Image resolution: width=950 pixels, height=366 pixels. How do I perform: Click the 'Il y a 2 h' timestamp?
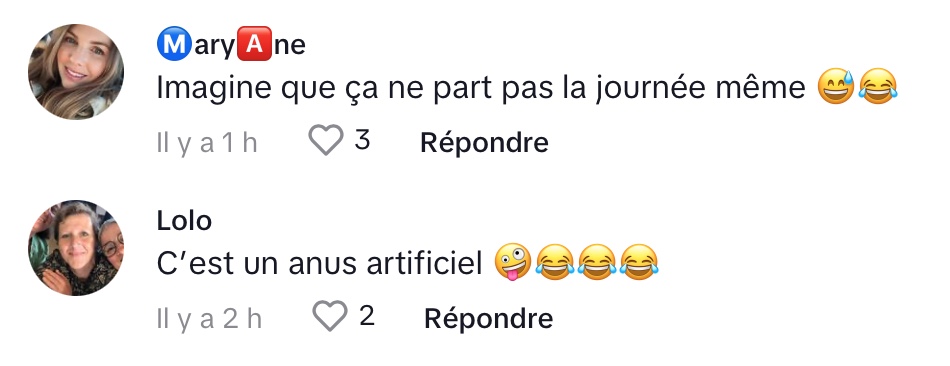pos(209,319)
